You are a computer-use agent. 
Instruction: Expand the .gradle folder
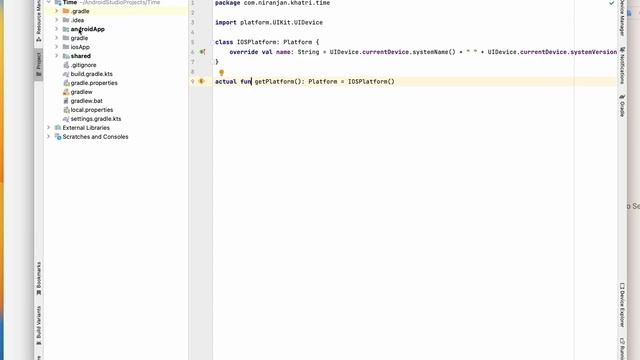coord(57,11)
